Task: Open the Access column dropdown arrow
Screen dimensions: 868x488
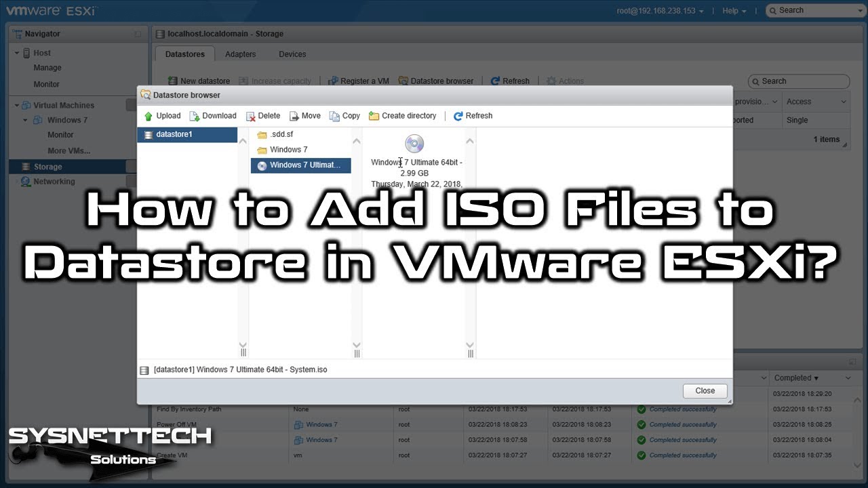Action: 844,102
